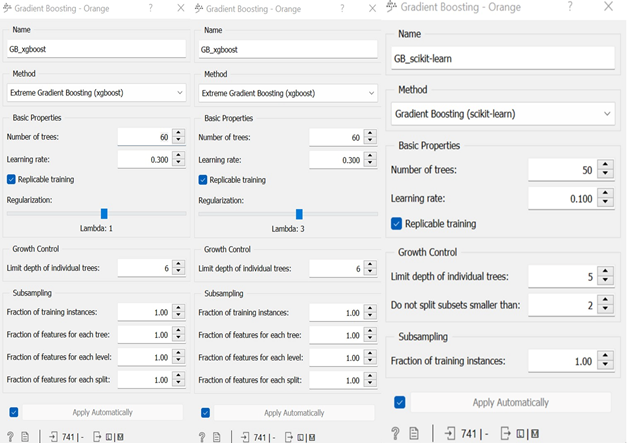Open the Method dropdown showing Gradient Boosting (scikit-learn)
The image size is (627, 443).
point(503,115)
